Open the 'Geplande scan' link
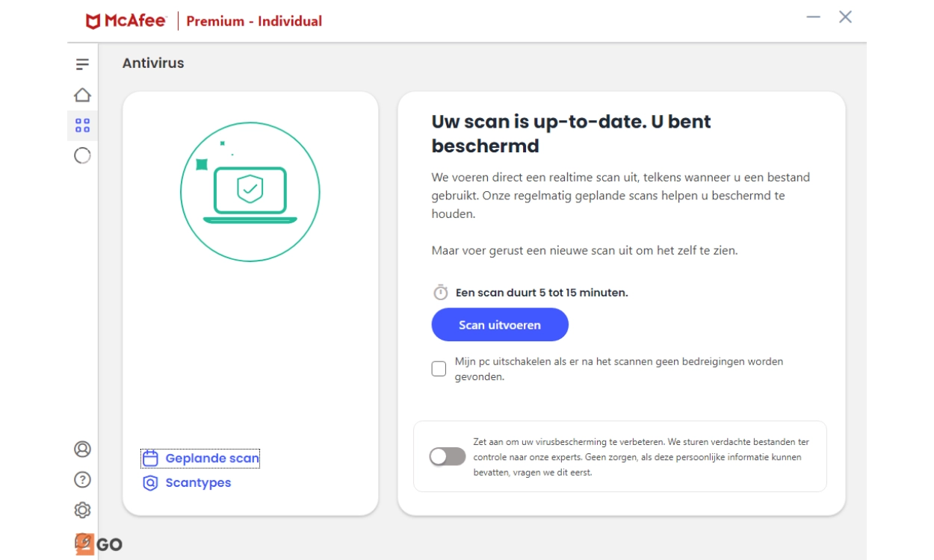The width and height of the screenshot is (934, 560). coord(212,458)
